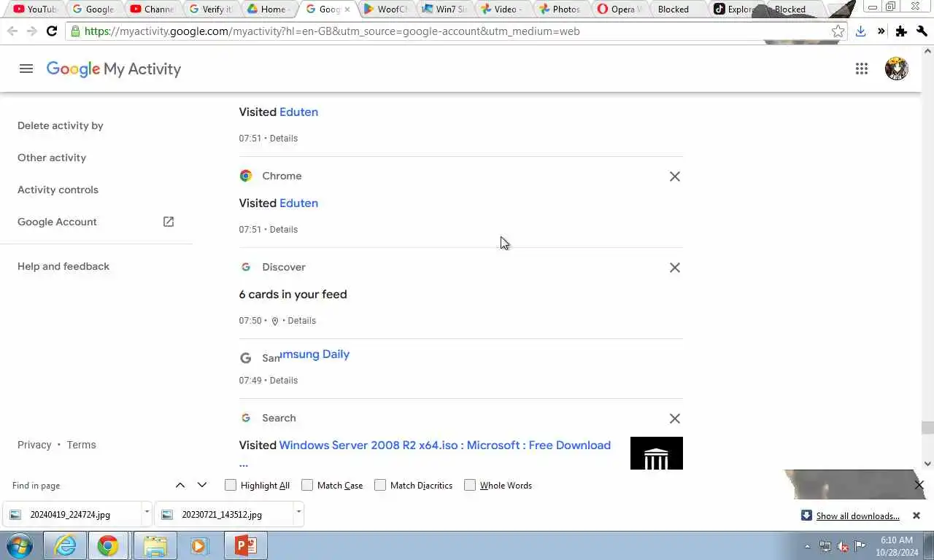
Task: Open Windows Media Player from taskbar
Action: [198, 545]
